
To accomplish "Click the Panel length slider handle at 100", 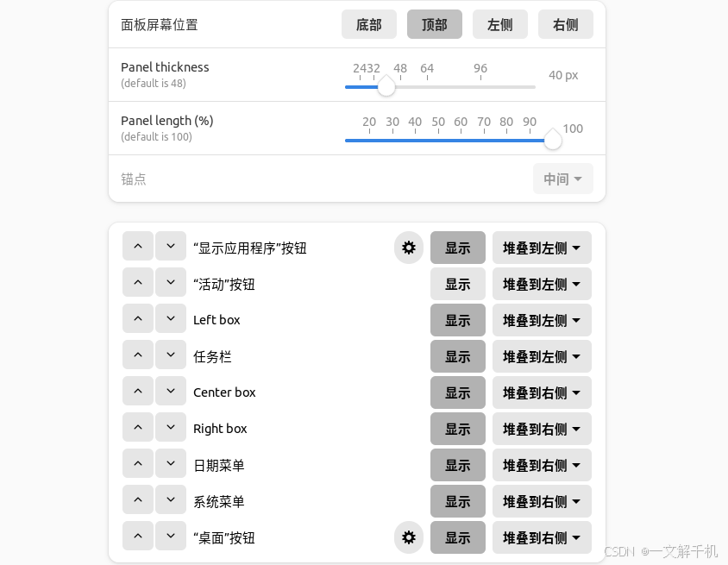I will click(x=552, y=140).
